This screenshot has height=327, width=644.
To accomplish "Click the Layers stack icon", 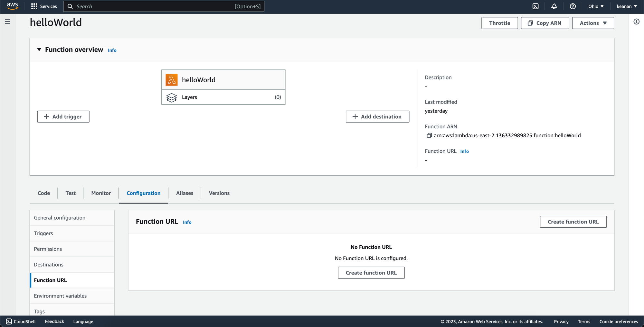I will 172,97.
